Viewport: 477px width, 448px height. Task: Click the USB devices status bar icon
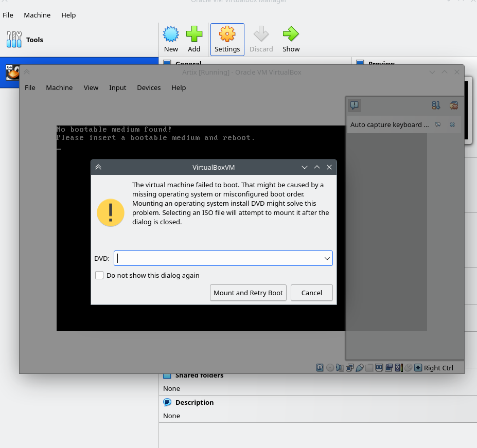click(359, 368)
